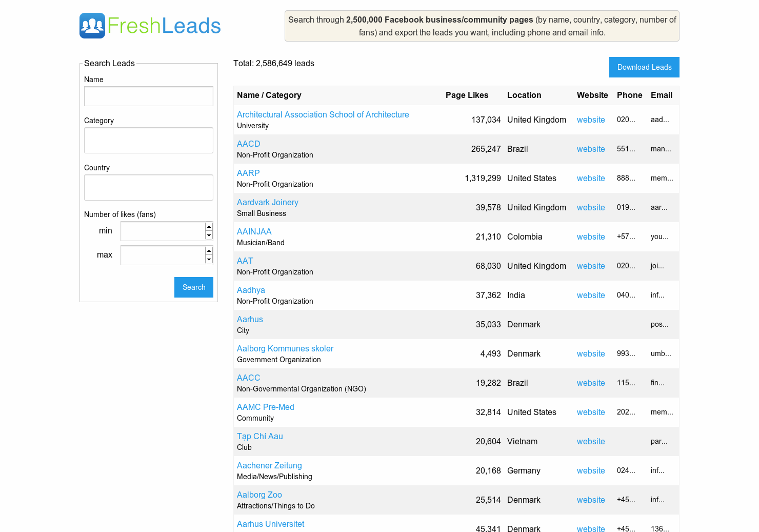Visit the website link for AACD
The width and height of the screenshot is (759, 532).
pyautogui.click(x=591, y=149)
